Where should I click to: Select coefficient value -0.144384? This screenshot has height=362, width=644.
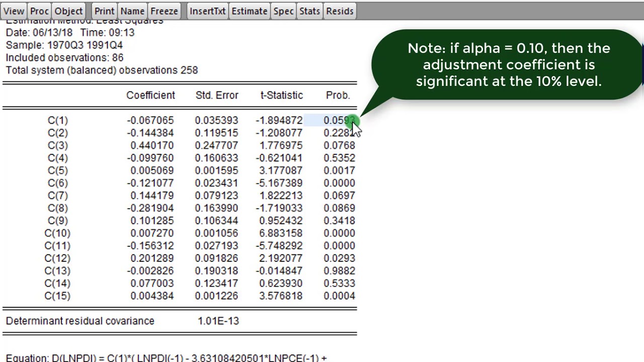[x=150, y=133]
